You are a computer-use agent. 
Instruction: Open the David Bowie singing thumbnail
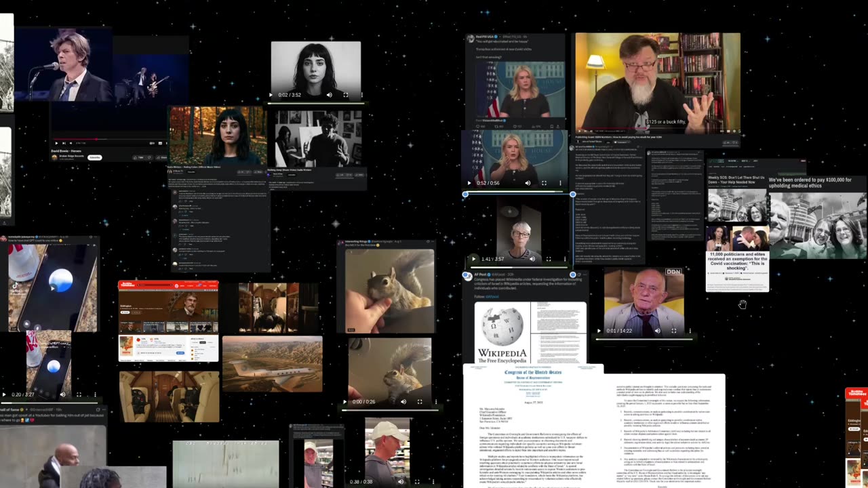point(63,66)
